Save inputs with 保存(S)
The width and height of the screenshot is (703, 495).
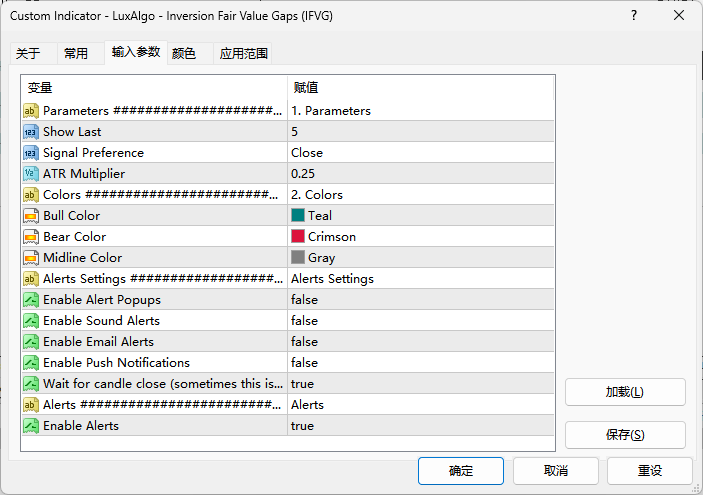click(625, 434)
